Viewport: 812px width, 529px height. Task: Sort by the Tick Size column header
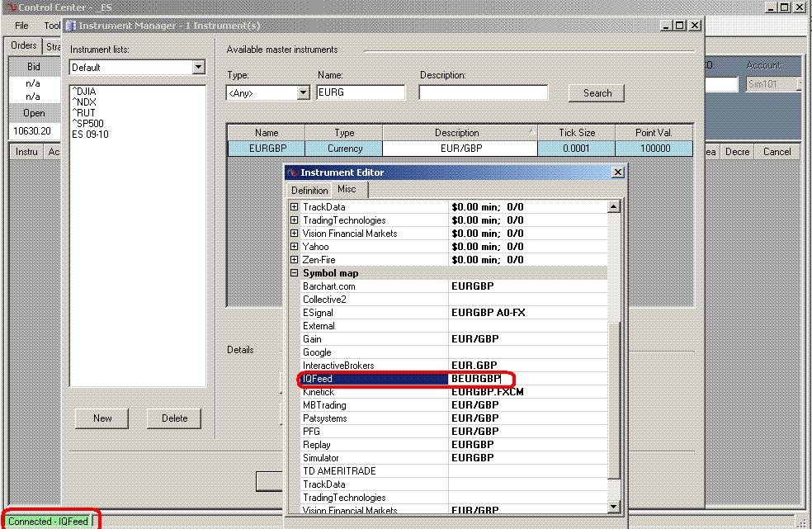(x=576, y=133)
